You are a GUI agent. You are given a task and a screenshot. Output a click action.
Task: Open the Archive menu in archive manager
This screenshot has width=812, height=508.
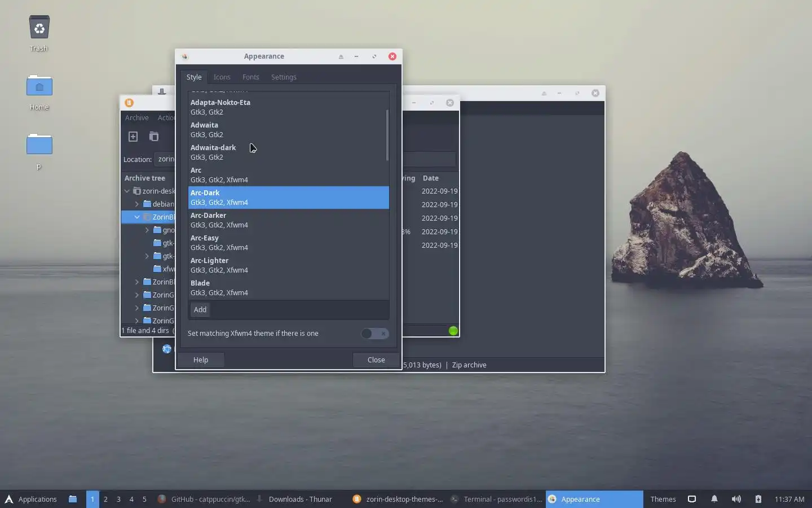click(x=137, y=118)
